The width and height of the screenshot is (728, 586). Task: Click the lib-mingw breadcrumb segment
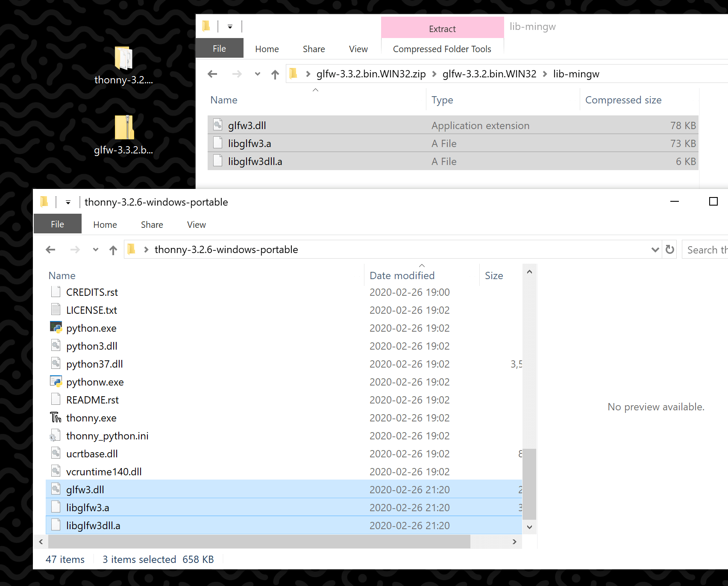click(576, 74)
